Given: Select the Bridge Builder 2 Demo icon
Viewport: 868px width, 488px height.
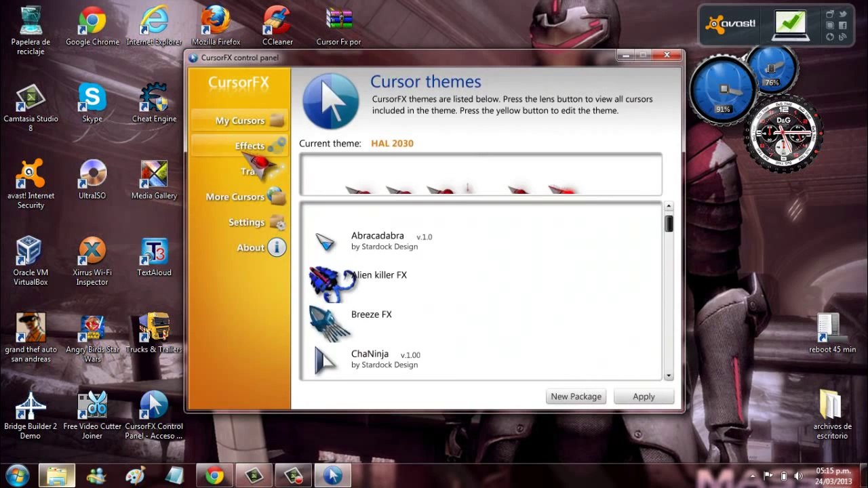Looking at the screenshot, I should pos(31,415).
